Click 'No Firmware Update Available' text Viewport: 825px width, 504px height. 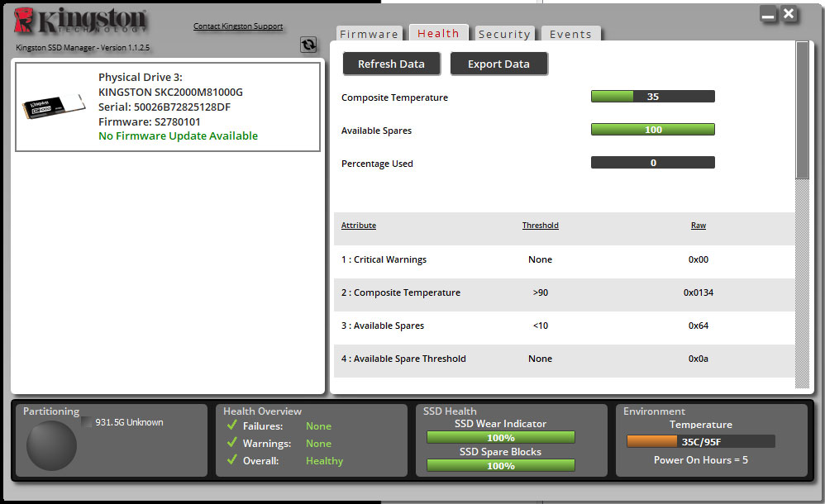pos(178,136)
